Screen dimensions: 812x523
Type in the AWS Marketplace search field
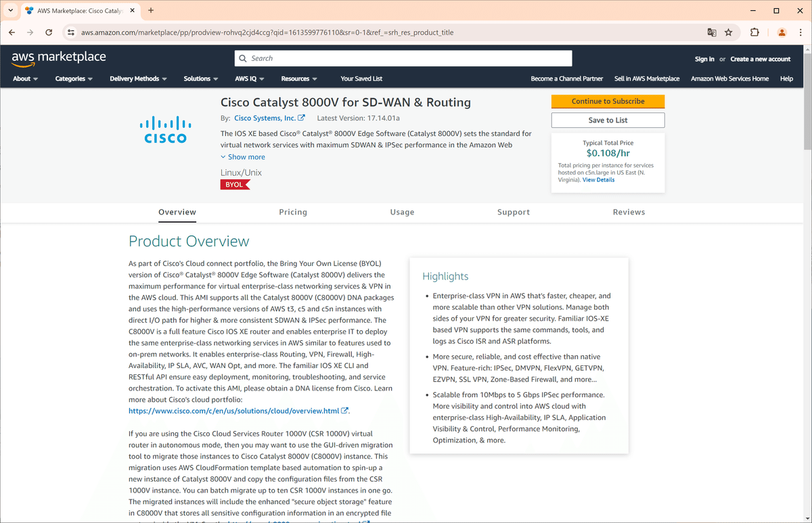pos(406,58)
